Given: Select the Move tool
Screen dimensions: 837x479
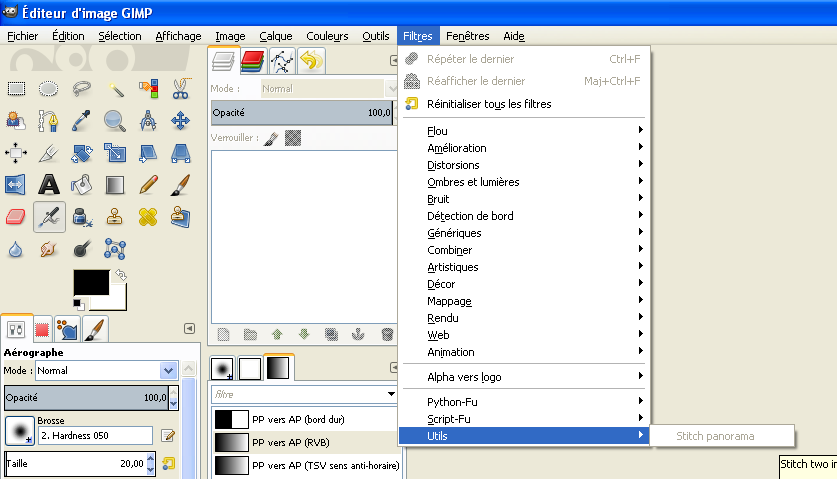Looking at the screenshot, I should pos(180,121).
